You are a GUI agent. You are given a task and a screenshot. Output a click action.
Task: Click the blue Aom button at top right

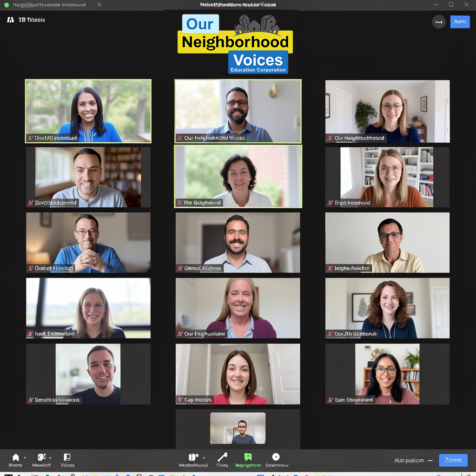[460, 22]
